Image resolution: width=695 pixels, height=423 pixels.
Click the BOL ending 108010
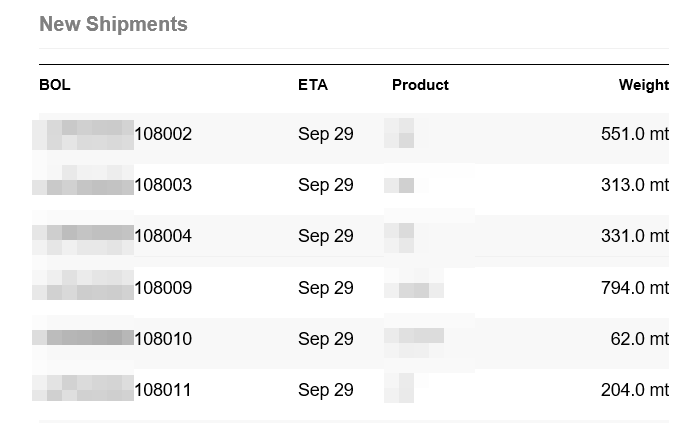coord(112,339)
